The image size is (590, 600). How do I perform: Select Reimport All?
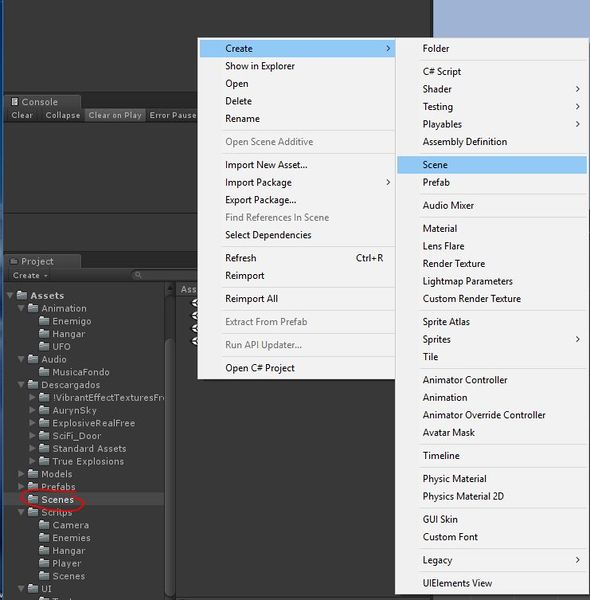(297, 299)
